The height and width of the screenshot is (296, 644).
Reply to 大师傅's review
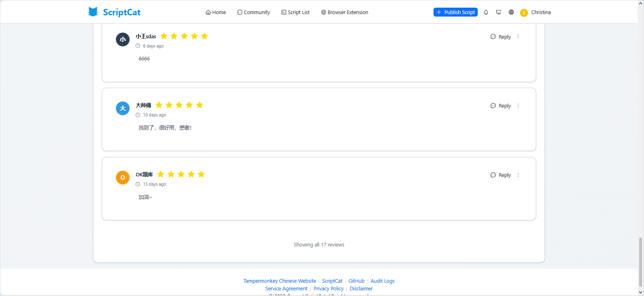(501, 106)
